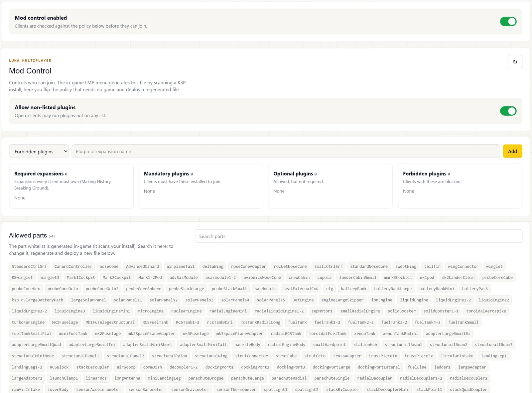Image resolution: width=532 pixels, height=393 pixels.
Task: Click the 'advSasModule' part chip
Action: point(184,277)
